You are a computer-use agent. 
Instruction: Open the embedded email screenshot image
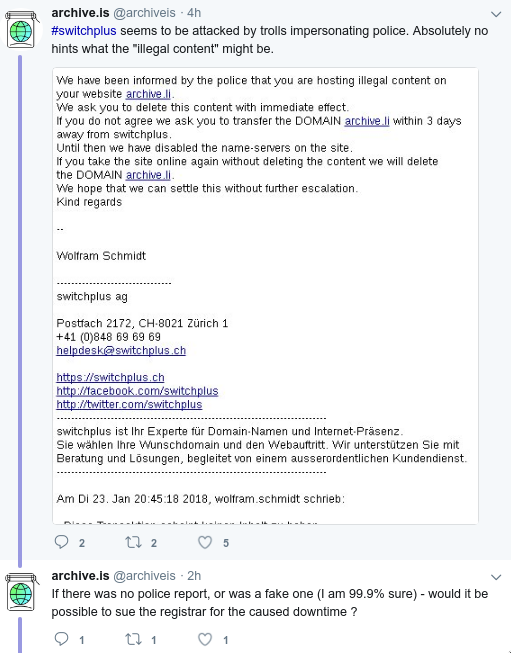tap(265, 296)
